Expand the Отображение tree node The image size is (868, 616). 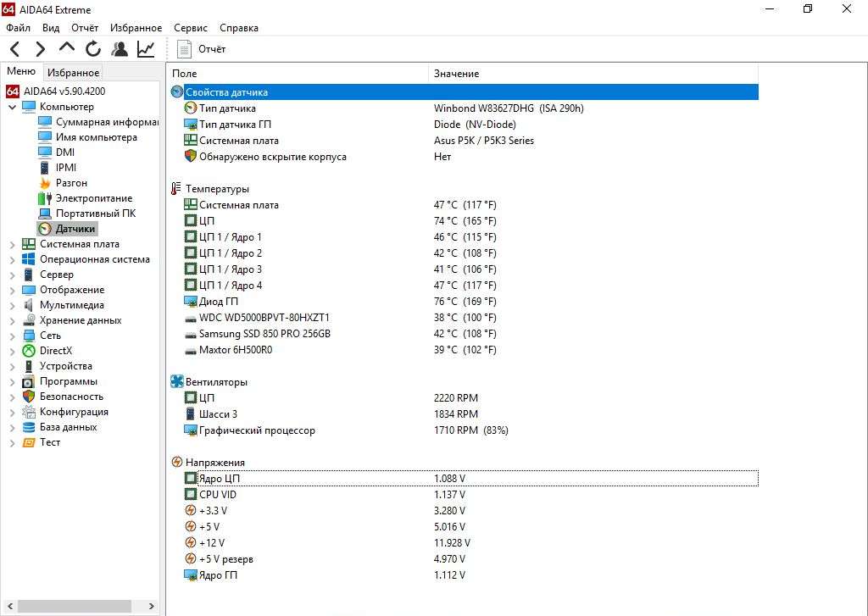(x=12, y=290)
